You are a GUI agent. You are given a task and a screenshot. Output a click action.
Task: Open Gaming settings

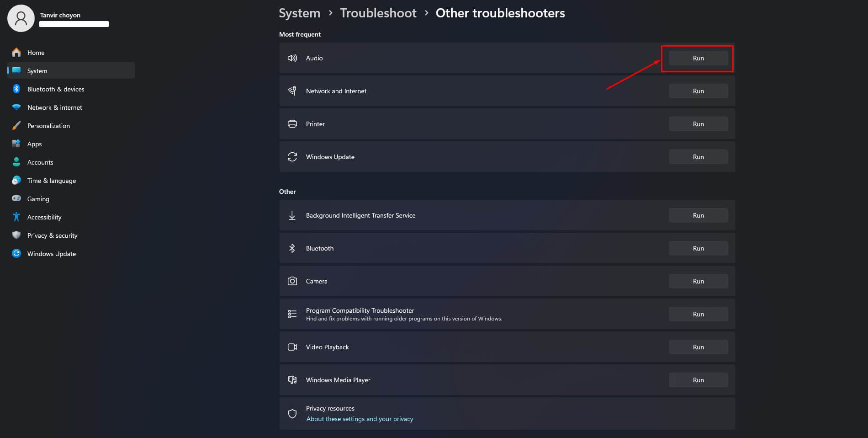(x=71, y=199)
